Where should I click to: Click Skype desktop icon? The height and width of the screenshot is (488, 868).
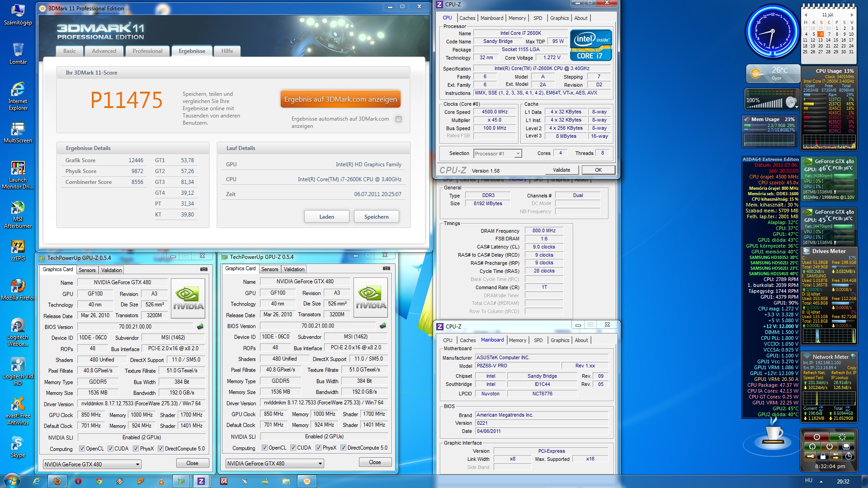pos(18,443)
